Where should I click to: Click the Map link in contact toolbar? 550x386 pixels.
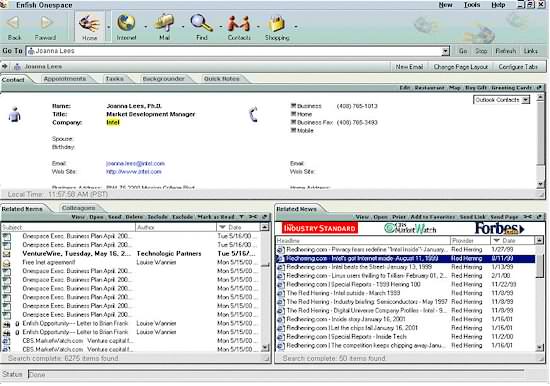pos(455,88)
